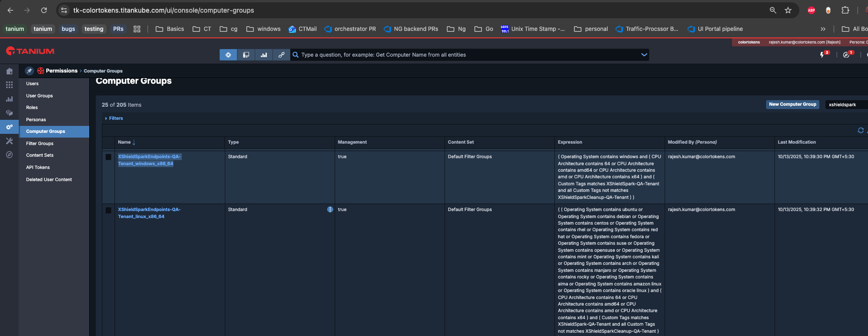Select the chart search mode button
Viewport: 868px width, 336px height.
tap(264, 55)
